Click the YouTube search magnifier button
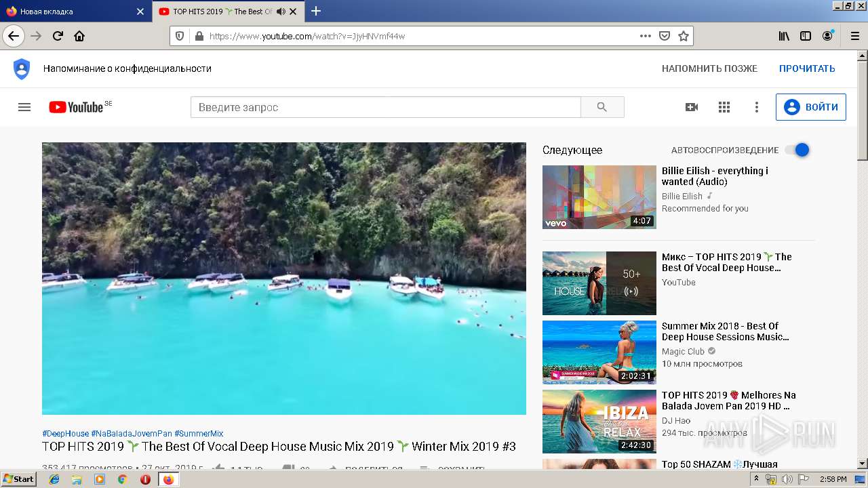 click(602, 107)
